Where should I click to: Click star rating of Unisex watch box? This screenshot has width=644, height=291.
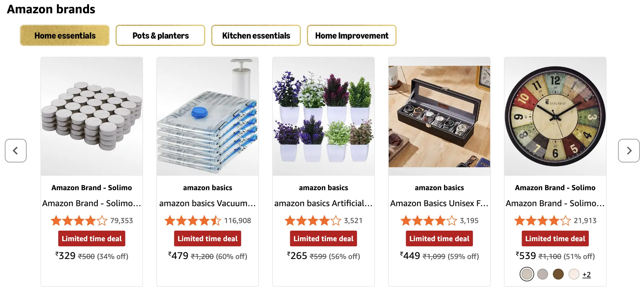(x=429, y=221)
